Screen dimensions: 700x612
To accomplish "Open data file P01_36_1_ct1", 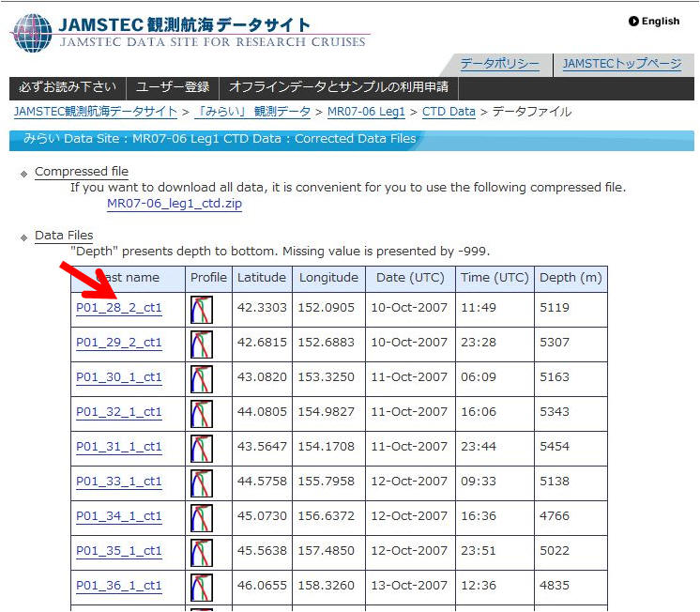I will coord(118,586).
